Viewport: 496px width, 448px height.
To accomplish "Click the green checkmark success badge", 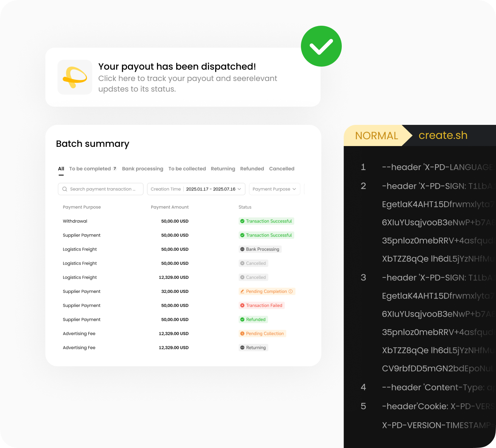I will pyautogui.click(x=321, y=46).
